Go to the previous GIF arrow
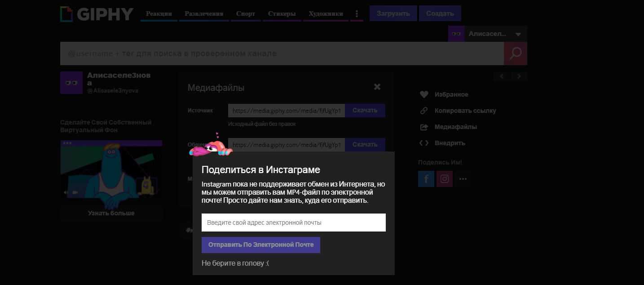 pyautogui.click(x=502, y=76)
